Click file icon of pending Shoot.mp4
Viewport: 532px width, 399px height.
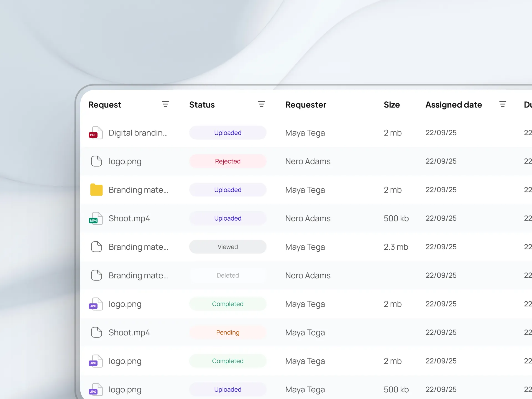[96, 332]
